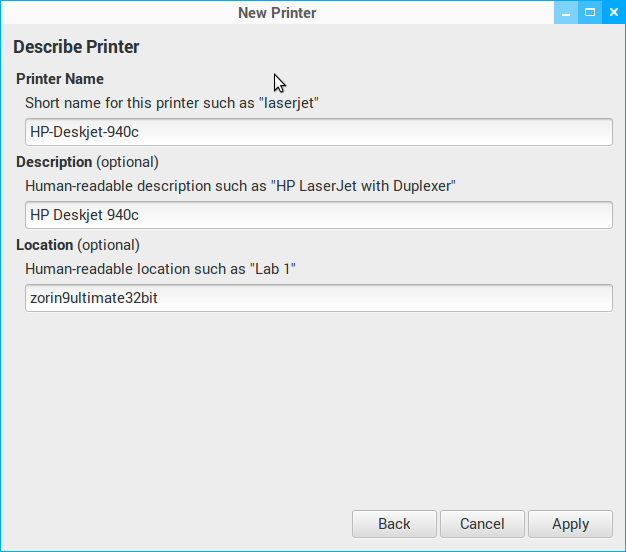The width and height of the screenshot is (626, 552).
Task: Click the Describe Printer heading
Action: pos(76,47)
